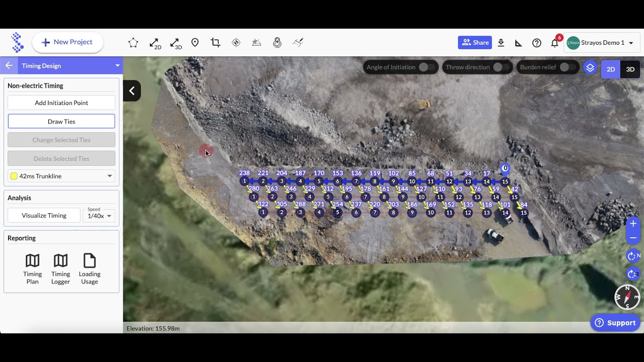The width and height of the screenshot is (644, 362).
Task: Click the Strayos logo icon
Action: pos(17,42)
